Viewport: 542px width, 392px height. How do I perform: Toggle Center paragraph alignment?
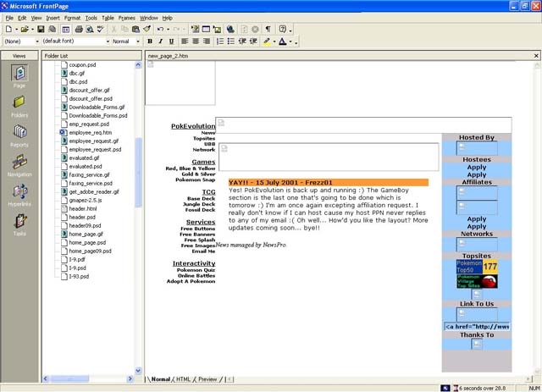(196, 41)
